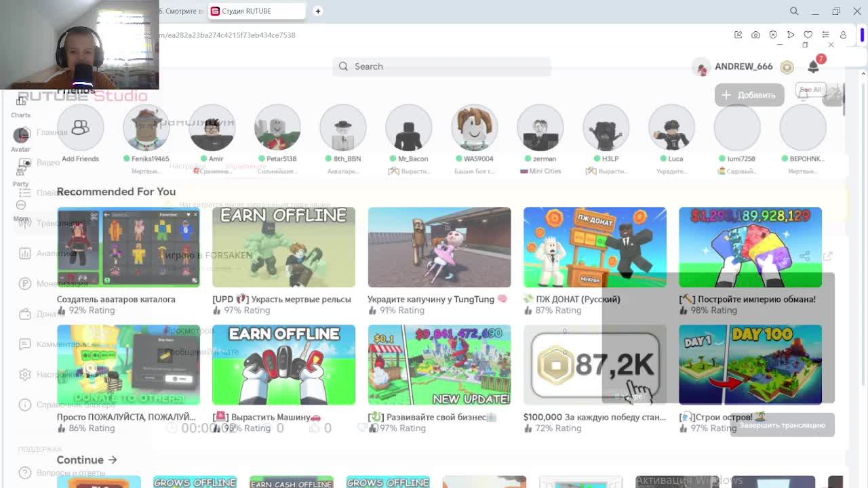Click the 92% Rating text
Image resolution: width=868 pixels, height=488 pixels.
pyautogui.click(x=92, y=310)
